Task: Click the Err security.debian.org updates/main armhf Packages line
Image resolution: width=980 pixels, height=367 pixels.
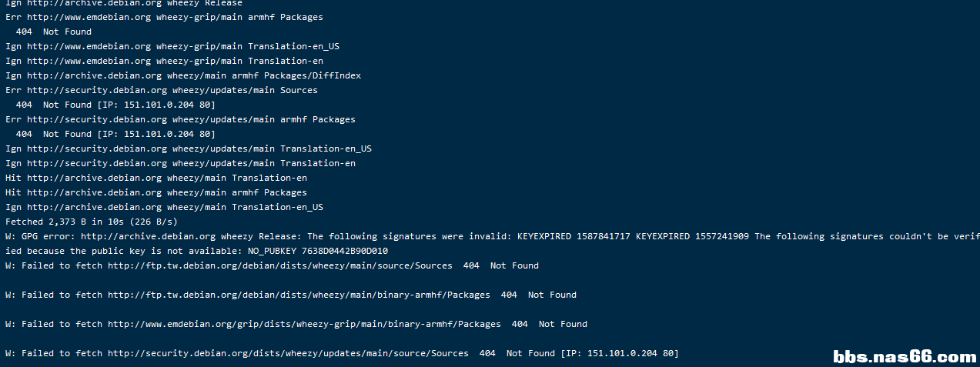Action: (180, 119)
